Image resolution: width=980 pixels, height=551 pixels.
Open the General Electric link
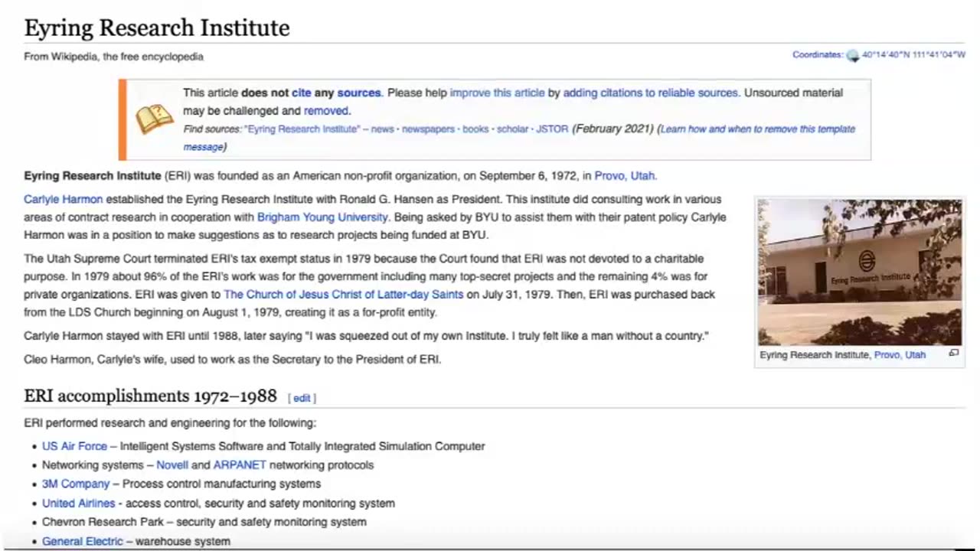pos(82,541)
